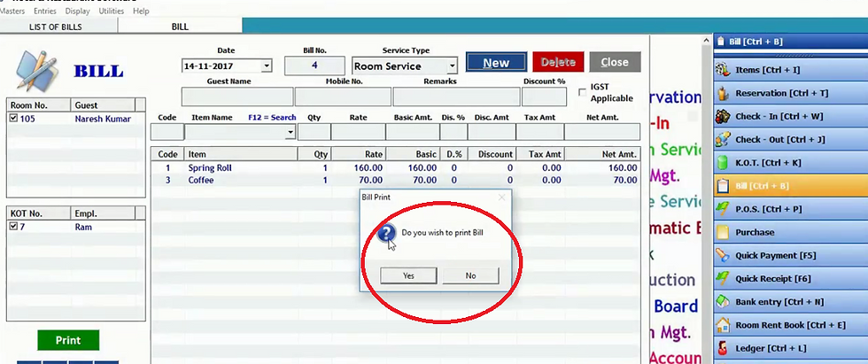Image resolution: width=868 pixels, height=364 pixels.
Task: Switch to LIST OF BILLS tab
Action: (58, 27)
